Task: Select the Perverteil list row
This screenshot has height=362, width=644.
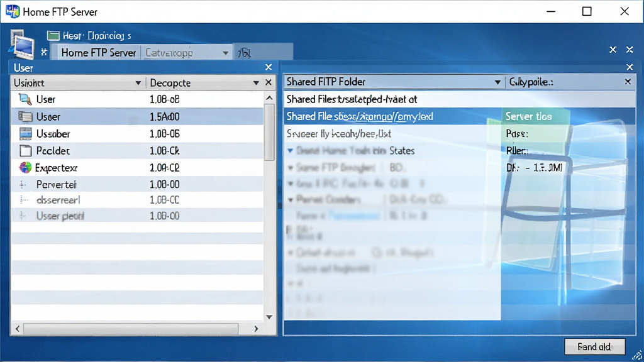Action: [x=137, y=184]
